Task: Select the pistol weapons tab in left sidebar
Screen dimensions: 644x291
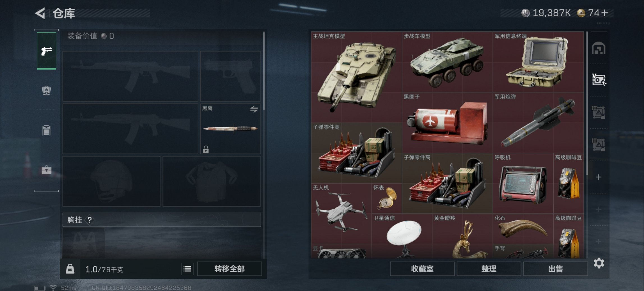Action: coord(47,51)
